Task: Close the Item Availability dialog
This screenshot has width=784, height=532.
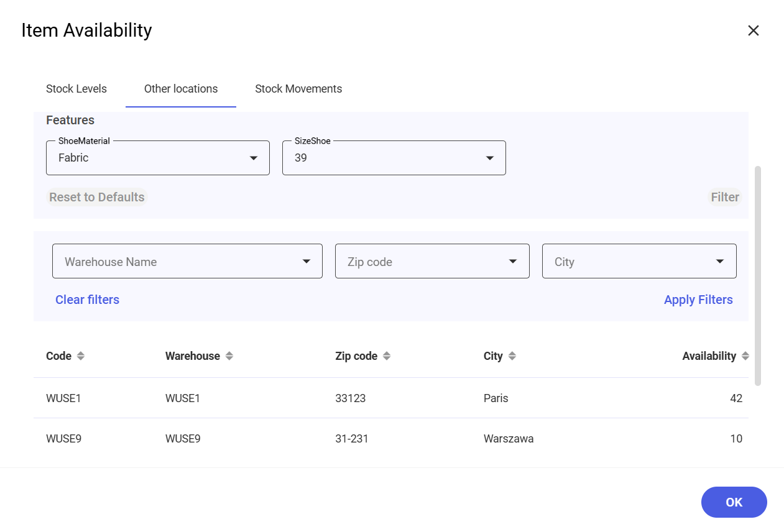Action: point(754,30)
